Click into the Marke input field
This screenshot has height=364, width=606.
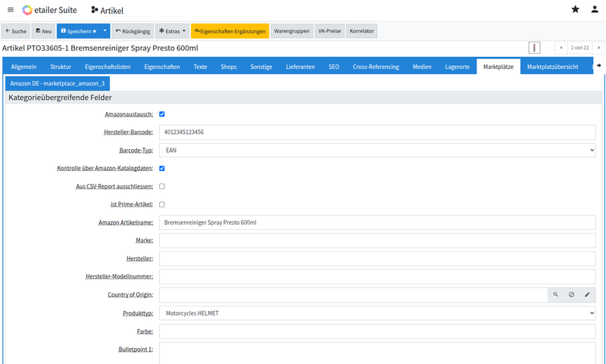point(377,241)
